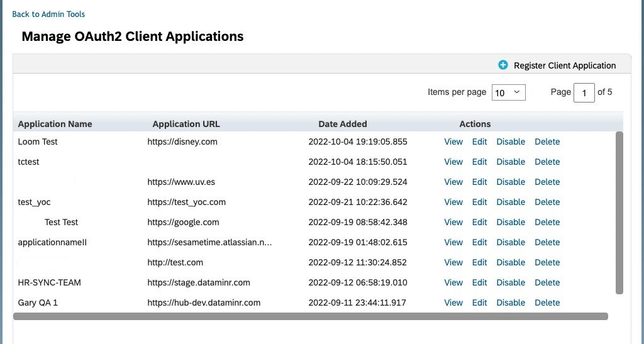Delete the applicationnameII application
Image resolution: width=644 pixels, height=344 pixels.
547,242
